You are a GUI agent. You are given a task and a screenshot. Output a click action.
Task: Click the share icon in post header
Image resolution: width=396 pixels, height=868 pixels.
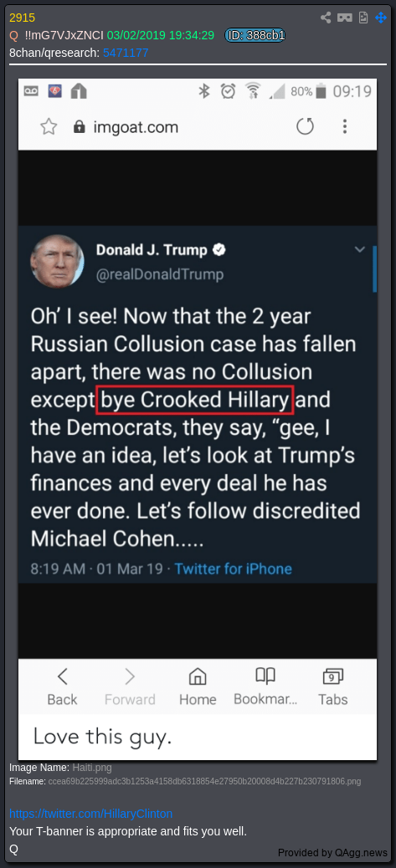326,18
